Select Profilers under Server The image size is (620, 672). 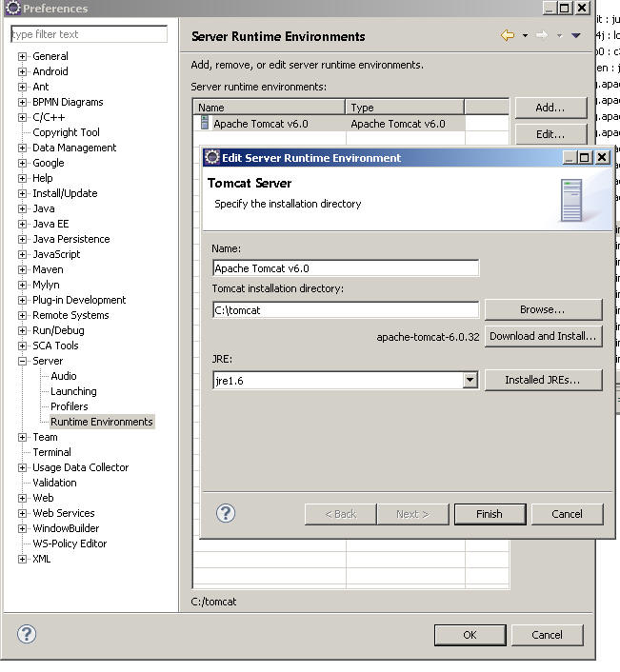tap(69, 406)
